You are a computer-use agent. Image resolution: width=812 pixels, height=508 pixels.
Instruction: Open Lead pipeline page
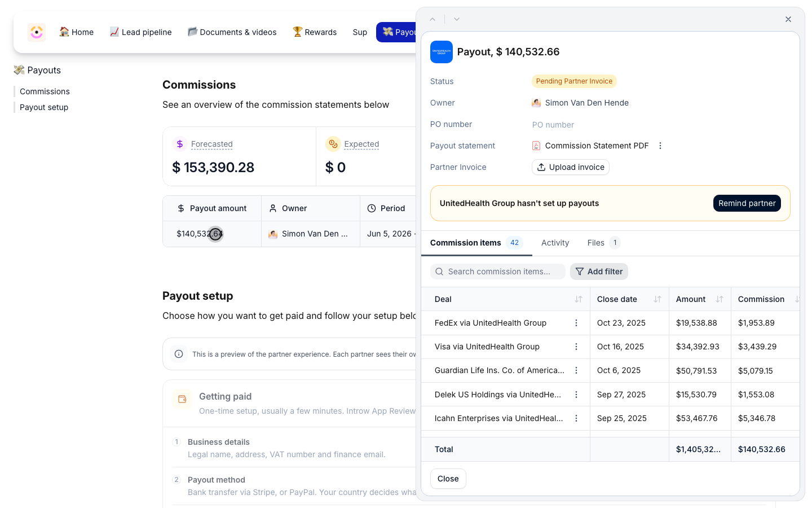[140, 32]
